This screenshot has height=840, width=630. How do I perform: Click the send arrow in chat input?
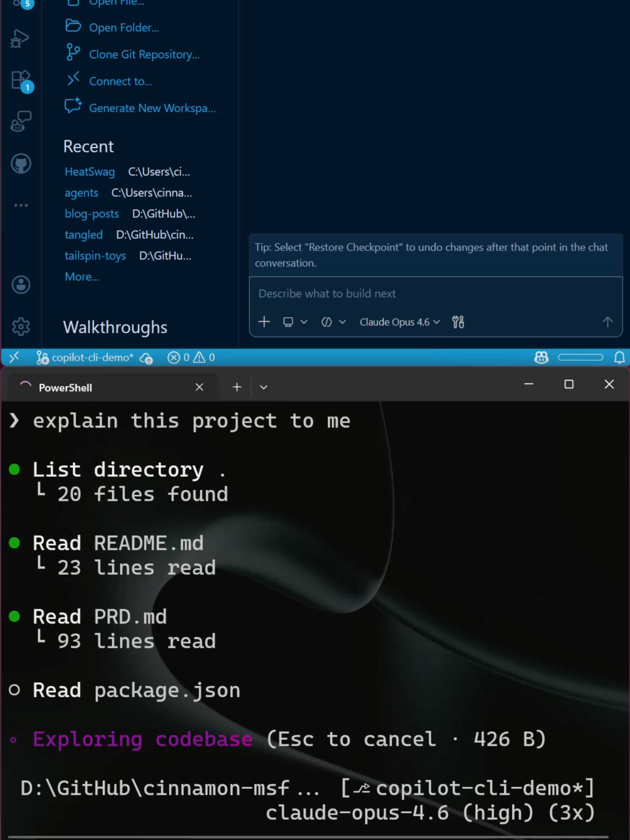[607, 322]
